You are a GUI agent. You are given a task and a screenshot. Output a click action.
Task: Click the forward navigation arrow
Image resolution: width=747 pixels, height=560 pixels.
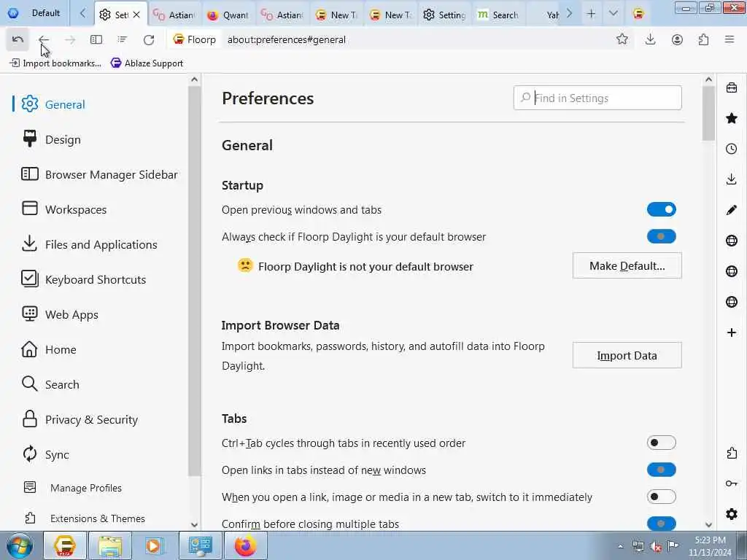pyautogui.click(x=70, y=39)
